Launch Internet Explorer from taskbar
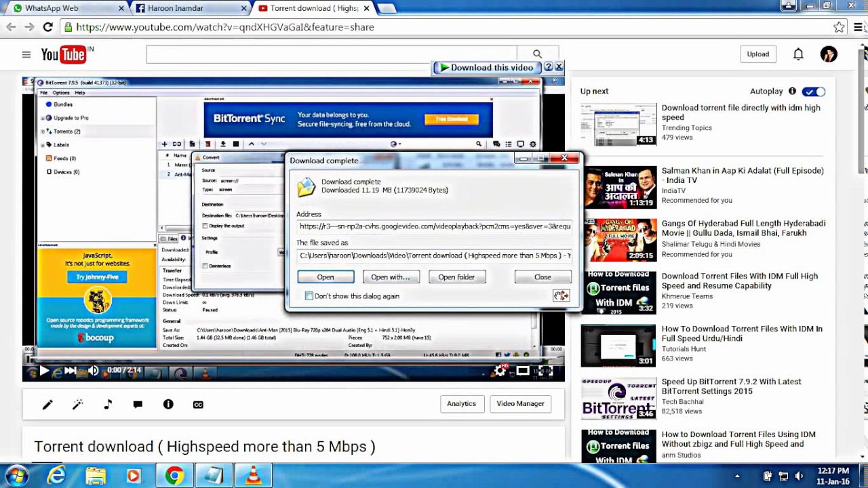Viewport: 868px width, 488px height. click(56, 476)
